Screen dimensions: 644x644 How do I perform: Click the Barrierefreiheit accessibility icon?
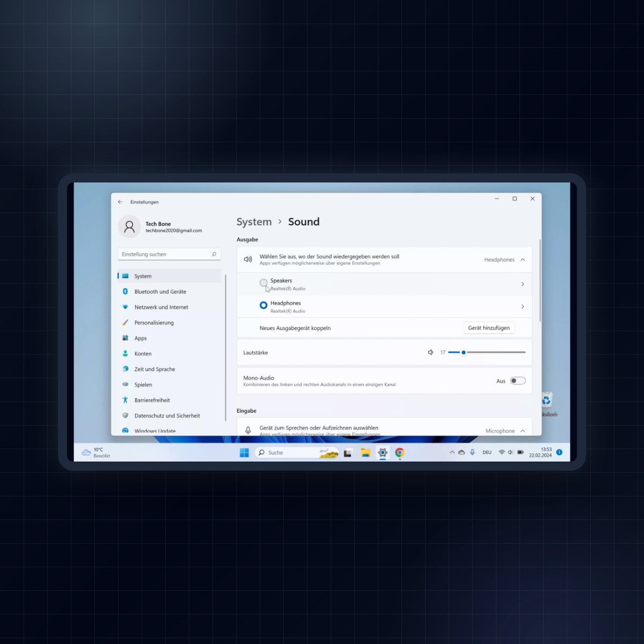125,400
